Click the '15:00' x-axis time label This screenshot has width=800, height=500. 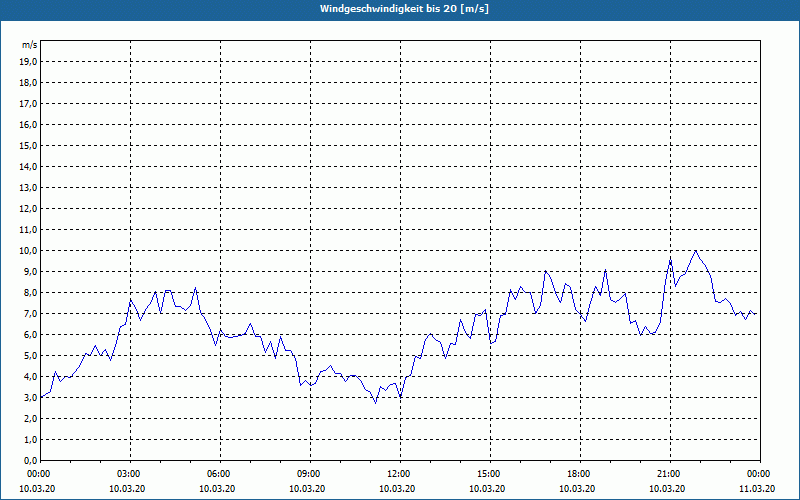click(x=490, y=474)
